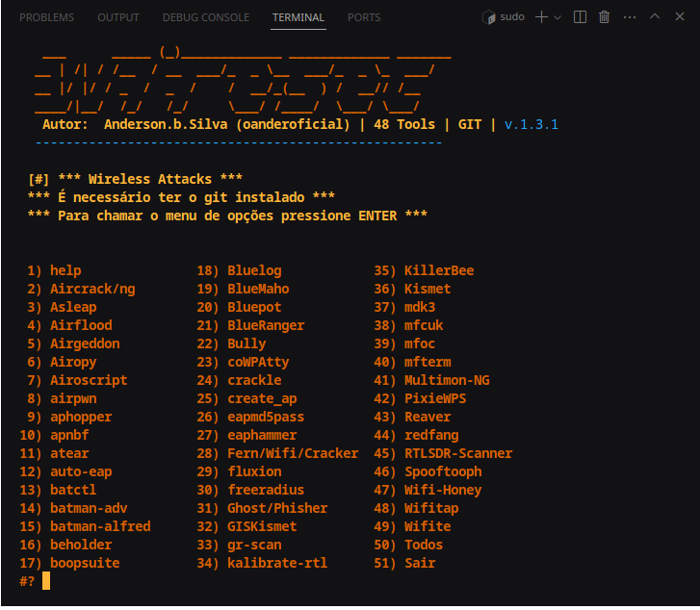The width and height of the screenshot is (700, 610).
Task: Expand the launch profile dropdown chevron
Action: [x=557, y=17]
